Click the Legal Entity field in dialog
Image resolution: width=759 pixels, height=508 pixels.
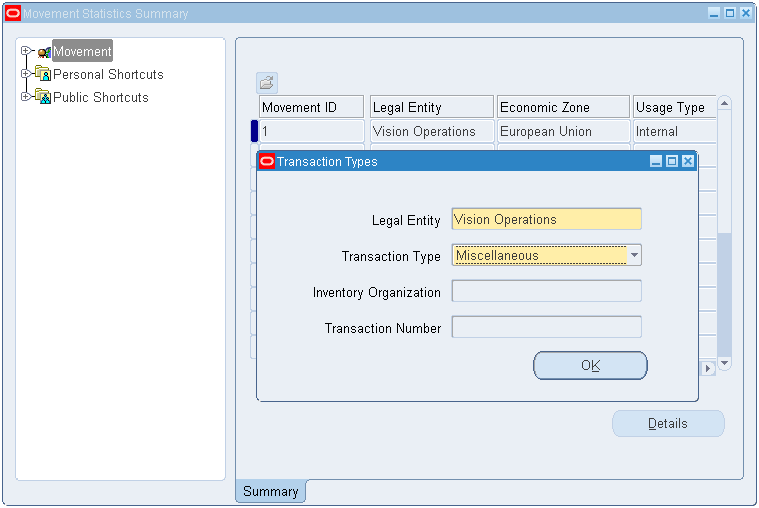point(546,219)
